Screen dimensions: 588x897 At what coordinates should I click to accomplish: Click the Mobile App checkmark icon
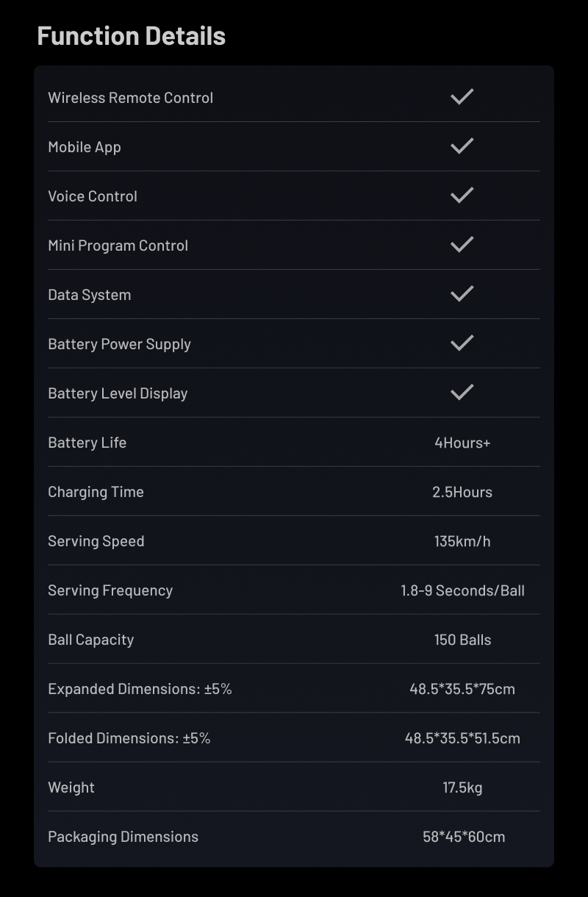(462, 146)
